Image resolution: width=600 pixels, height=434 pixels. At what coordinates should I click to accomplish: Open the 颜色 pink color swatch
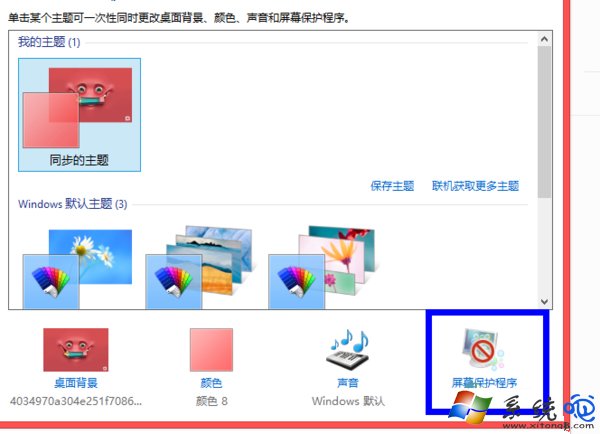click(x=211, y=350)
